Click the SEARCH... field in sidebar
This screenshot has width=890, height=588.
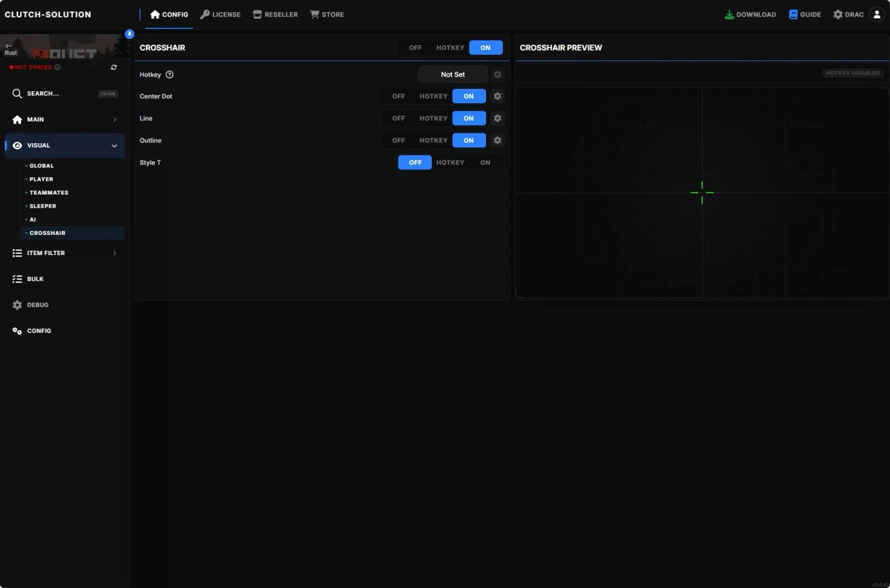pyautogui.click(x=65, y=93)
